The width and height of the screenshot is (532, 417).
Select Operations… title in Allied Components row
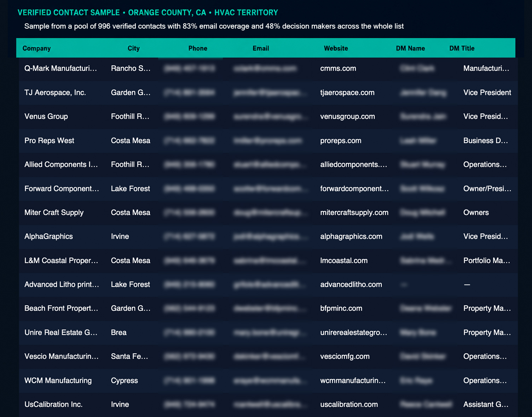[x=485, y=165]
